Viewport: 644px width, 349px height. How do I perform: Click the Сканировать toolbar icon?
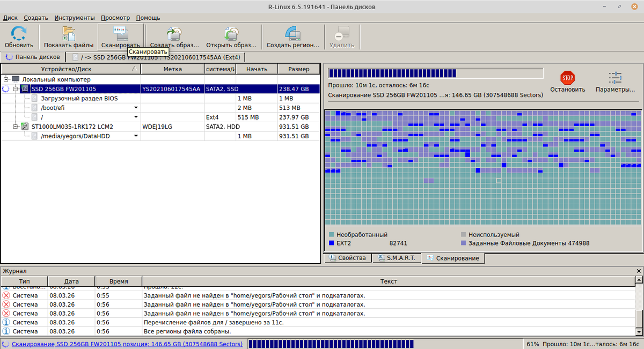(121, 33)
